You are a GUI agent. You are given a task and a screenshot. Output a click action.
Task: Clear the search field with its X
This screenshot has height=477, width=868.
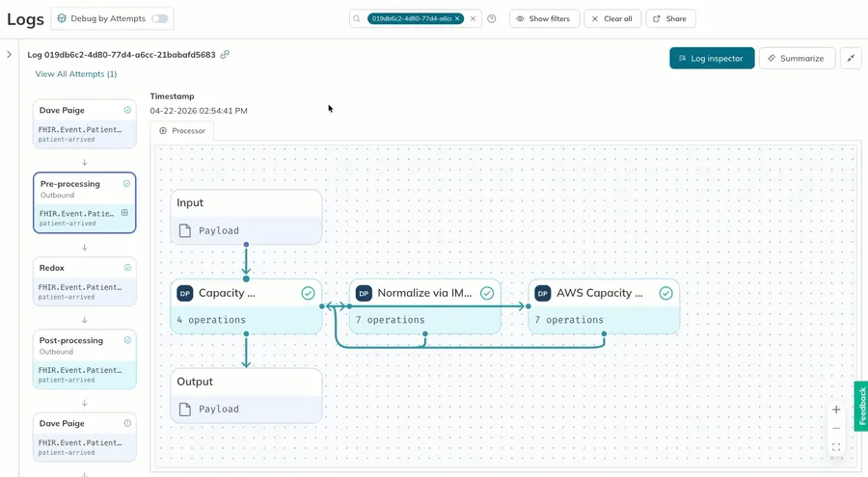pos(474,19)
